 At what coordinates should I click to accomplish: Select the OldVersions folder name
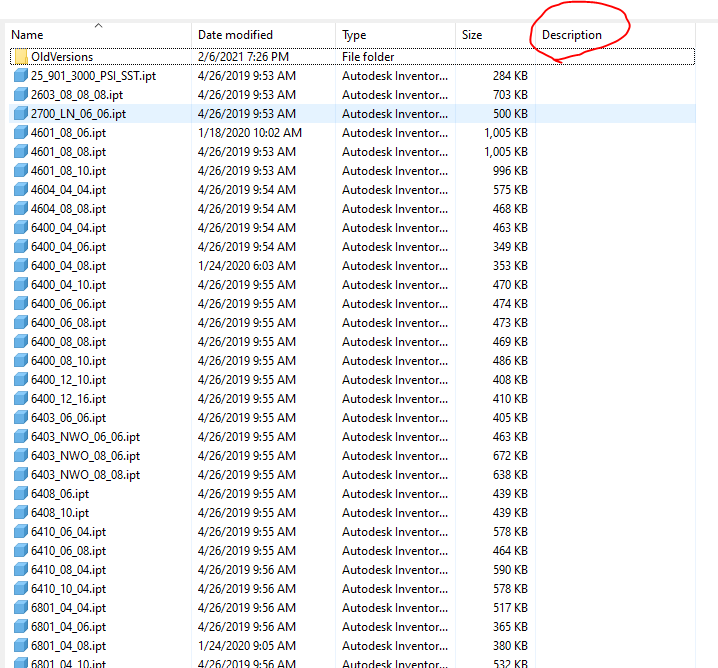(62, 57)
